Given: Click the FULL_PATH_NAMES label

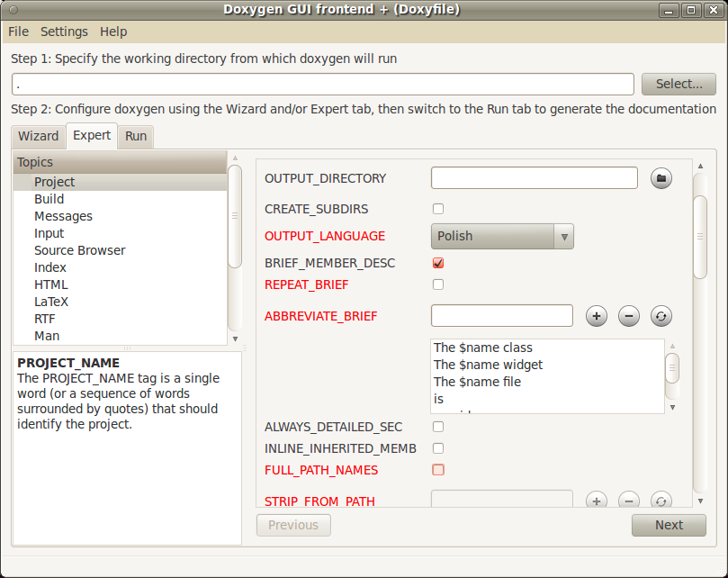Looking at the screenshot, I should [321, 470].
